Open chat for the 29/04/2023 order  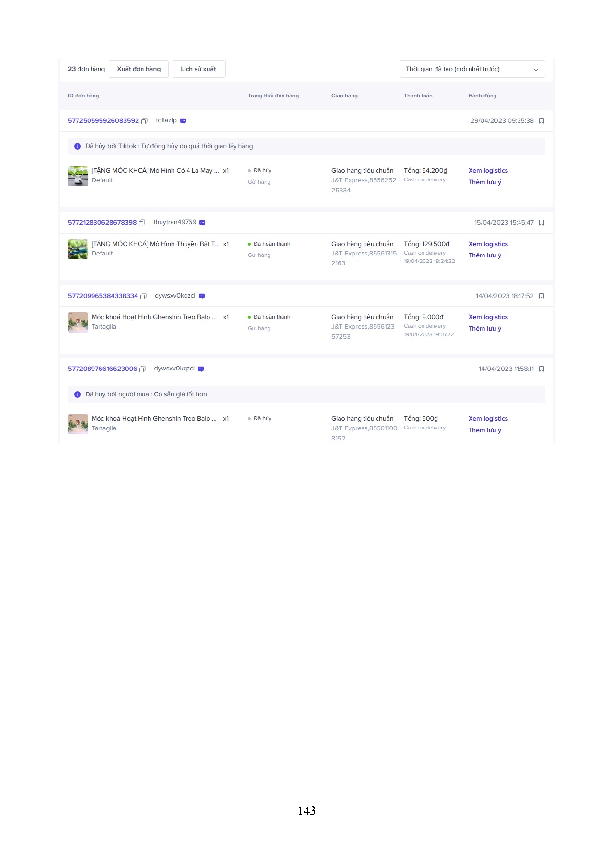[x=183, y=121]
